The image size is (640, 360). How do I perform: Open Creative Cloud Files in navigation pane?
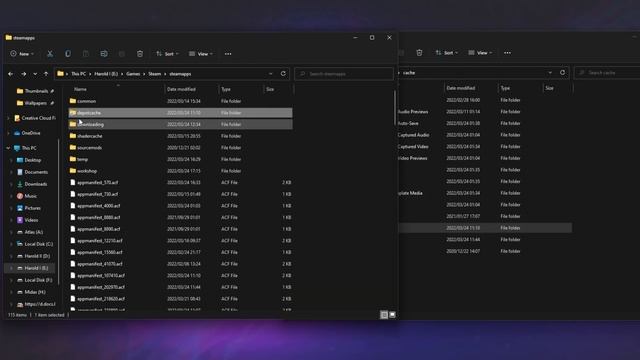38,118
